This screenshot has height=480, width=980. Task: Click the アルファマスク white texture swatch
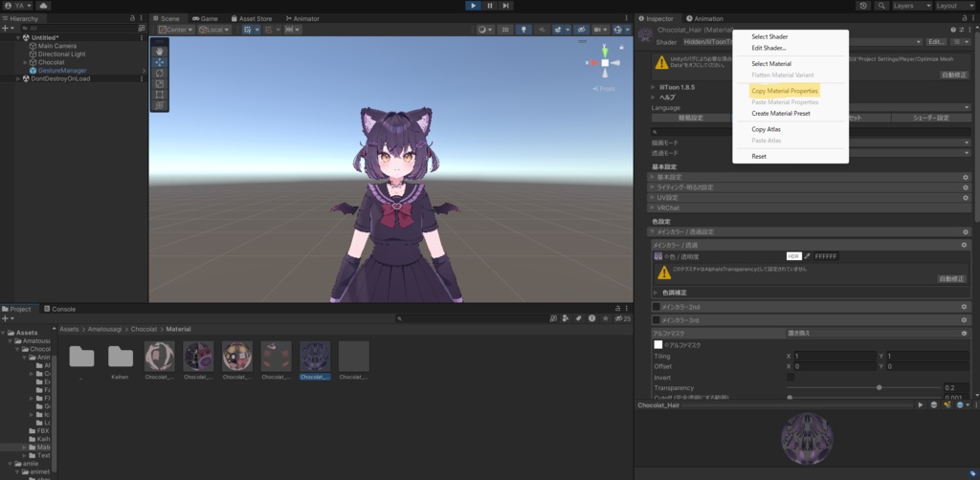pyautogui.click(x=658, y=344)
